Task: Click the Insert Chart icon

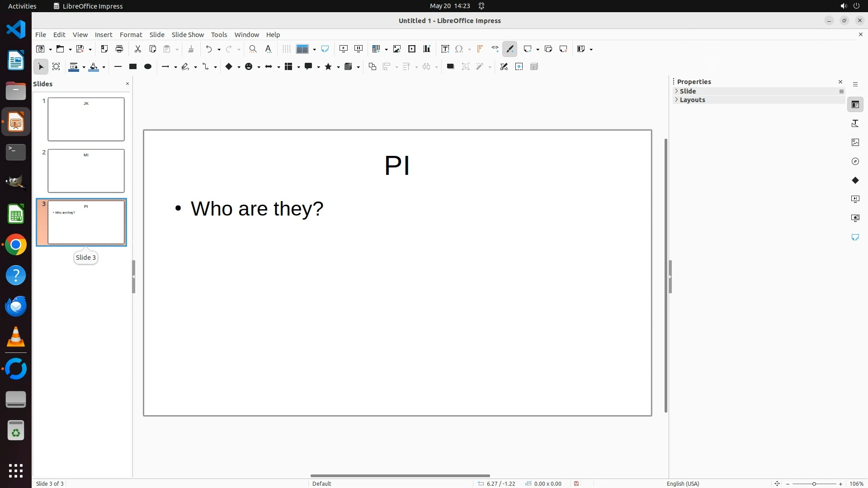Action: pos(426,49)
